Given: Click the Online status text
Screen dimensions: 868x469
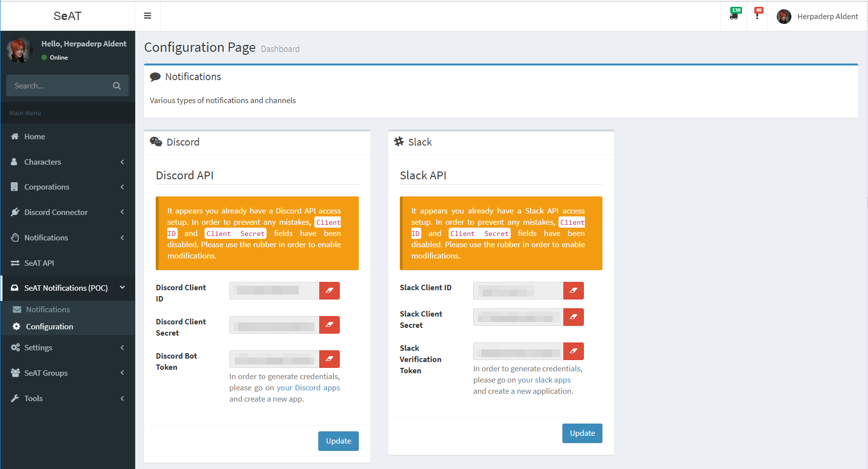Looking at the screenshot, I should [59, 57].
